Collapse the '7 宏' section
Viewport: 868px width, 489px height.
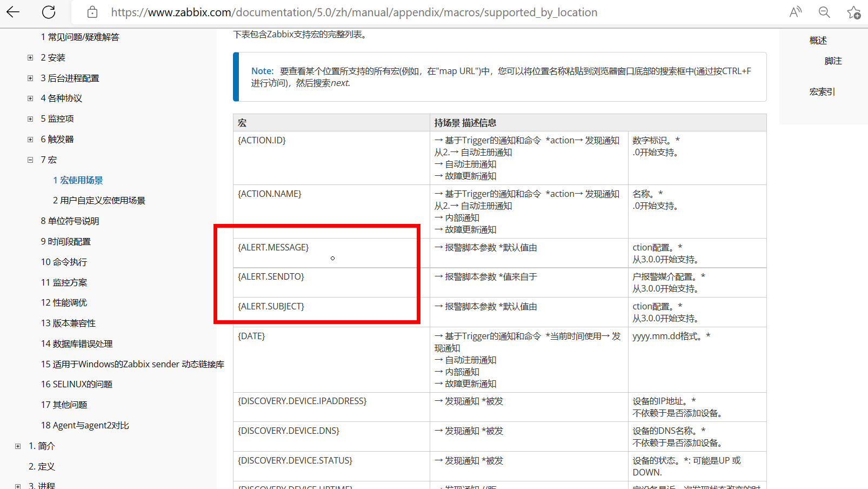[30, 160]
